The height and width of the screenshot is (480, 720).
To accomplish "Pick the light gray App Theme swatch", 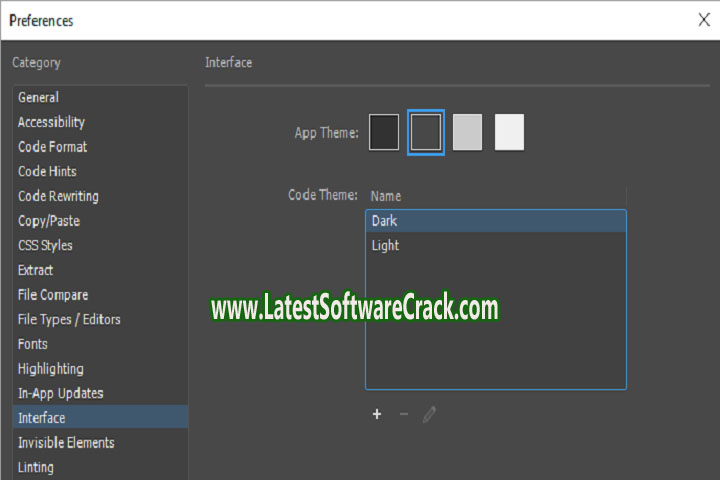I will click(x=467, y=132).
